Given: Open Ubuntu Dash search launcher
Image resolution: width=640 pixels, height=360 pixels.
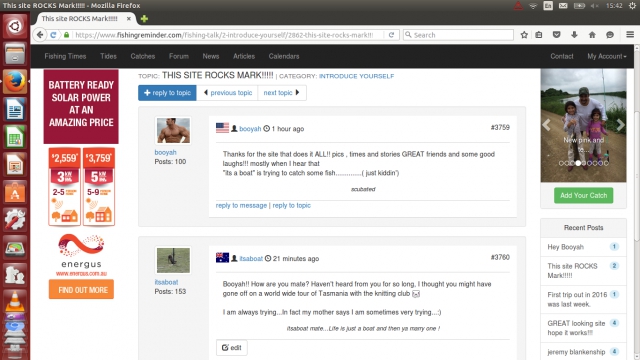Looking at the screenshot, I should 15,27.
